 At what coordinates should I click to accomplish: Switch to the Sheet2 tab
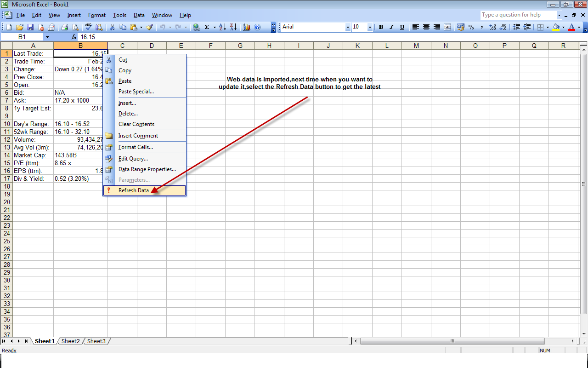[x=71, y=341]
